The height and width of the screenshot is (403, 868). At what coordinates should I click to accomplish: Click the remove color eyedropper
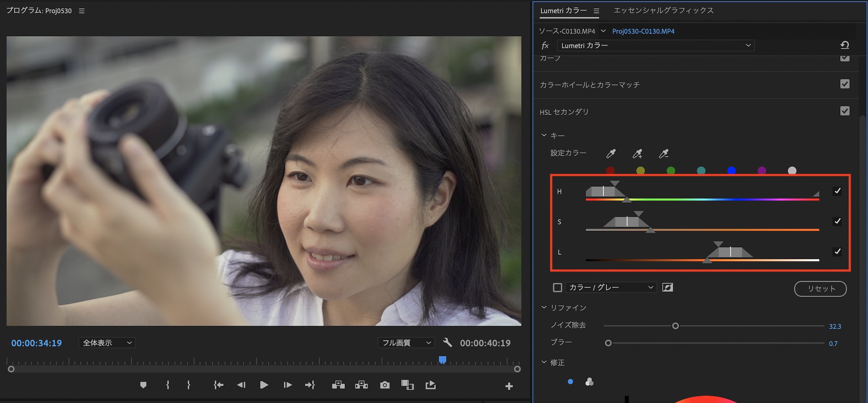coord(664,153)
